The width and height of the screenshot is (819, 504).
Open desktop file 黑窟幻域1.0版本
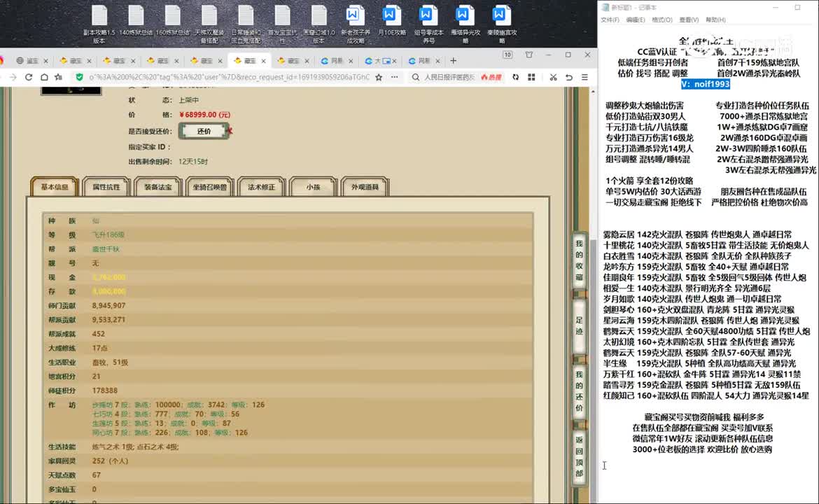[318, 24]
